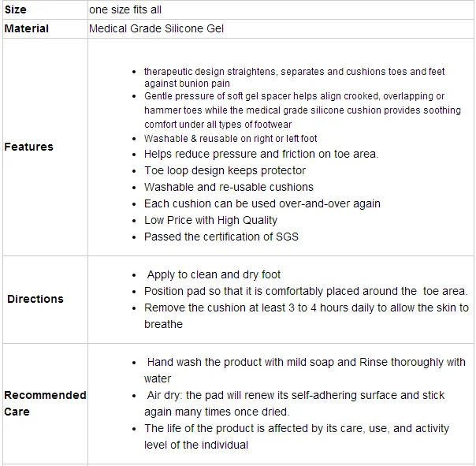Click 'Washable and re-usable cushions' item
Screen dimensions: 476x466
(229, 187)
